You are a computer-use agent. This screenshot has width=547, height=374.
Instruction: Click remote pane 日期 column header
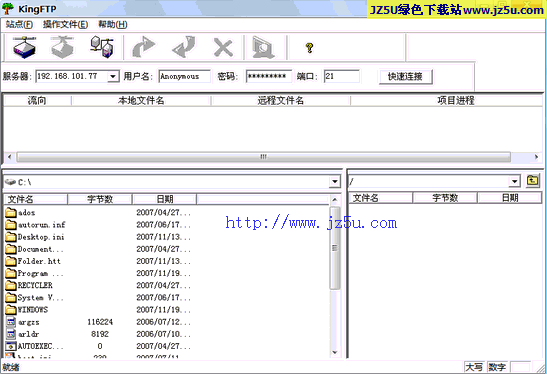pos(509,198)
